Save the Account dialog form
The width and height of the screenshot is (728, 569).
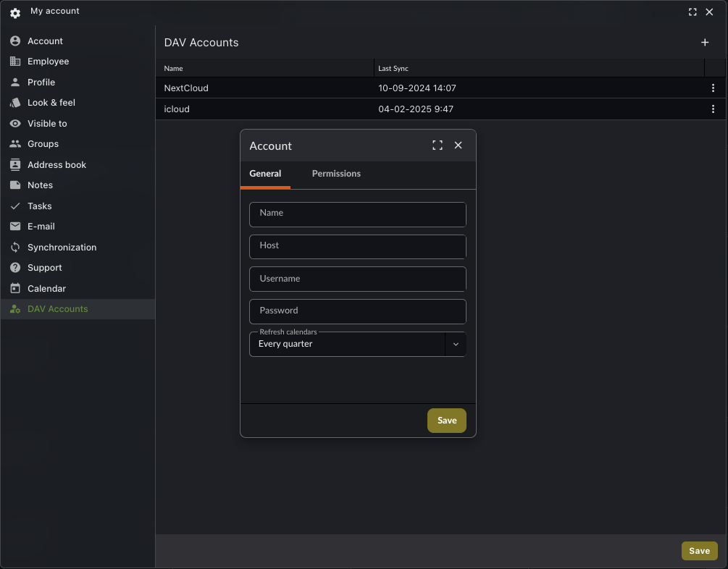(447, 421)
